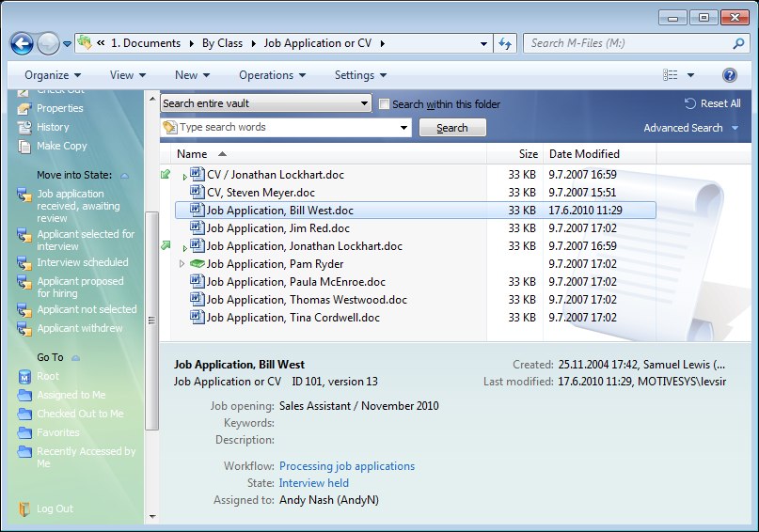Click the Root vault icon under Go To

[24, 376]
